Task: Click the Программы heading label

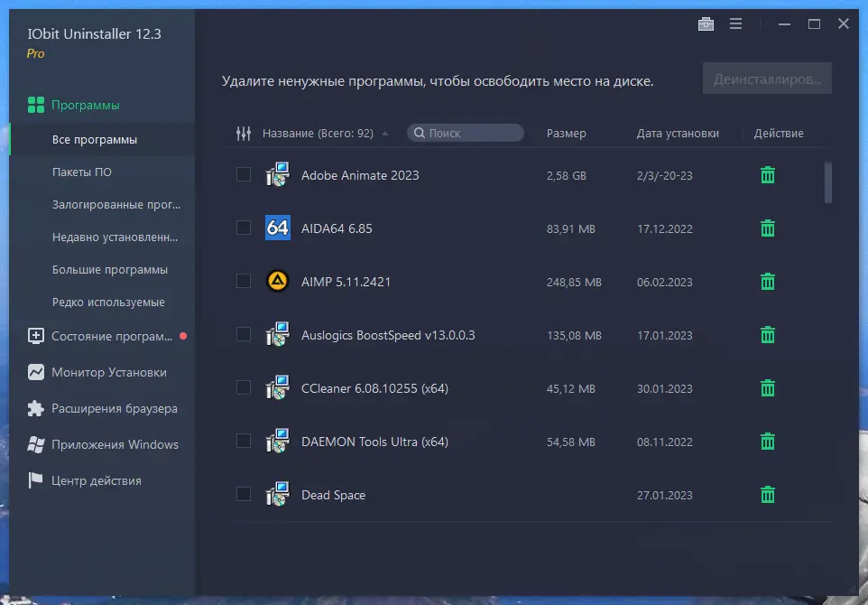Action: point(85,106)
